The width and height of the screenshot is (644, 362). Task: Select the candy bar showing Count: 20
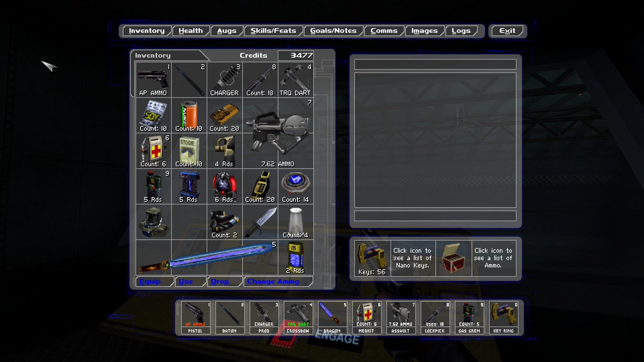(x=224, y=115)
